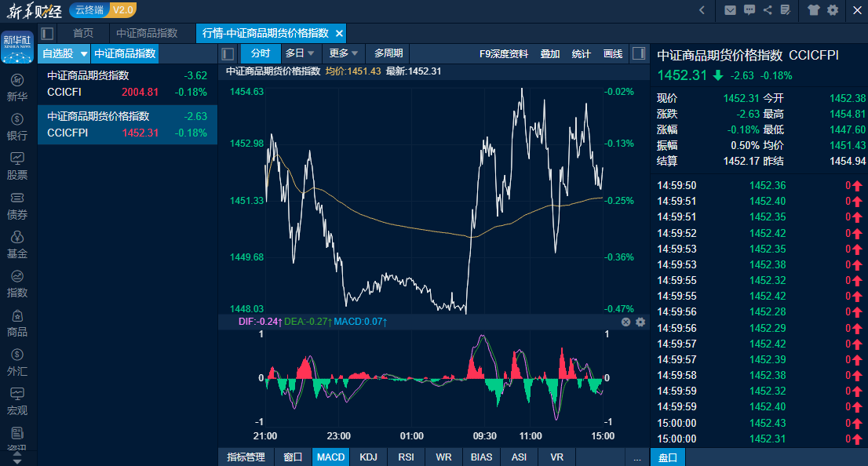Expand the 更多 dropdown menu

(344, 53)
